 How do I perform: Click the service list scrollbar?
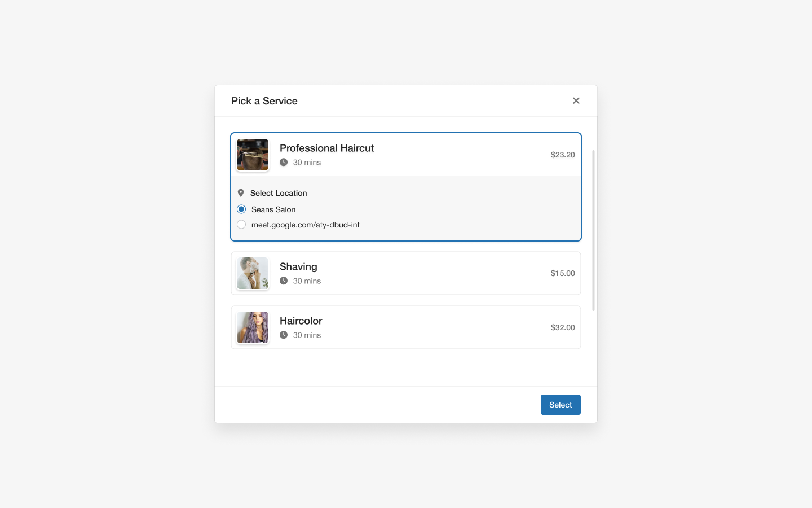pos(593,230)
